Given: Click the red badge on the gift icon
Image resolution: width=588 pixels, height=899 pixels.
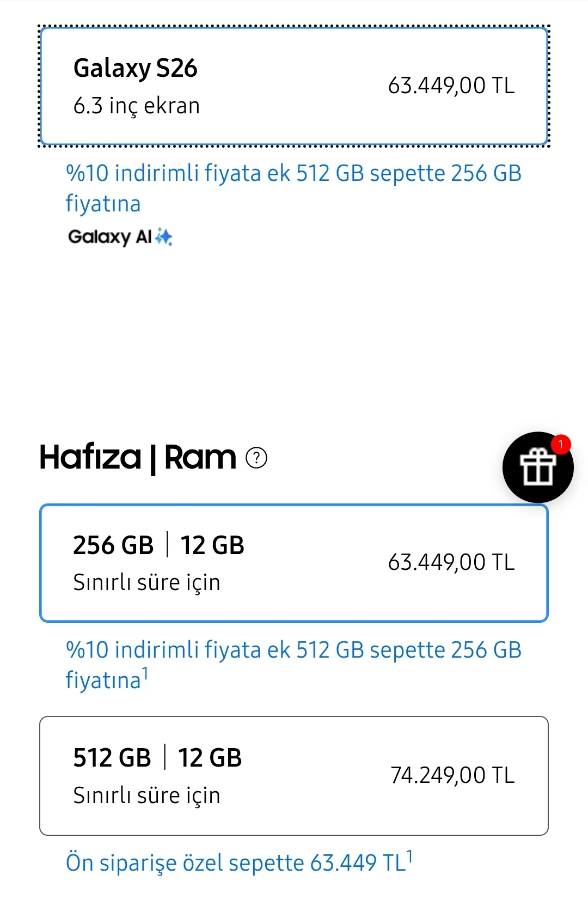Looking at the screenshot, I should pyautogui.click(x=562, y=443).
